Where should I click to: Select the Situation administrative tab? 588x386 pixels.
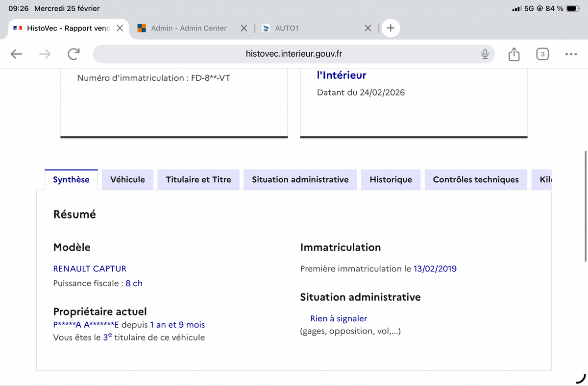click(x=300, y=179)
